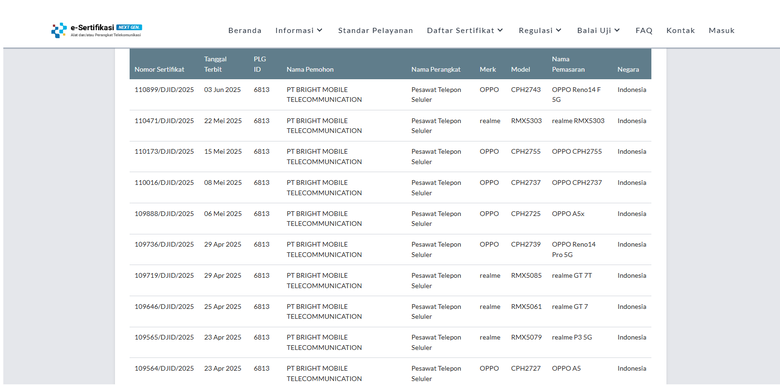Click the OPPO A5 marketing name

point(566,369)
